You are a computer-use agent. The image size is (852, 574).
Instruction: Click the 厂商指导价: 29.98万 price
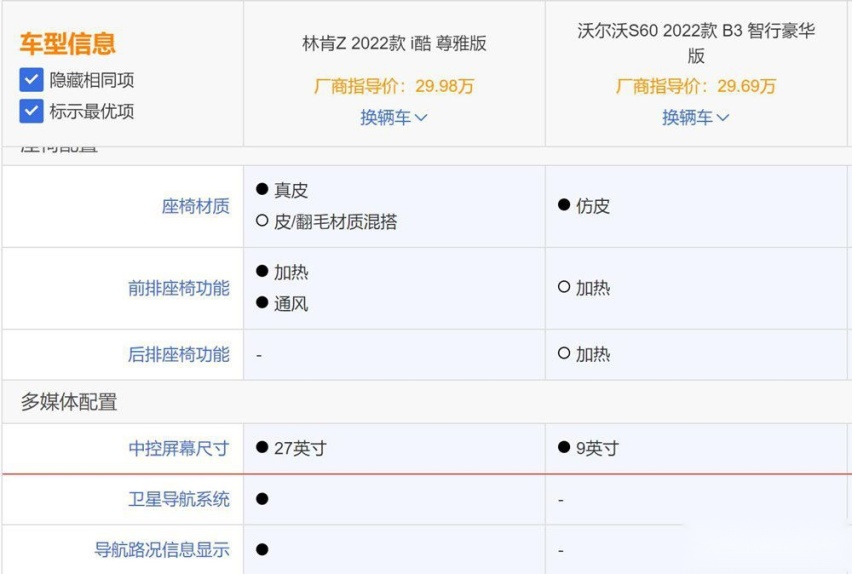394,86
